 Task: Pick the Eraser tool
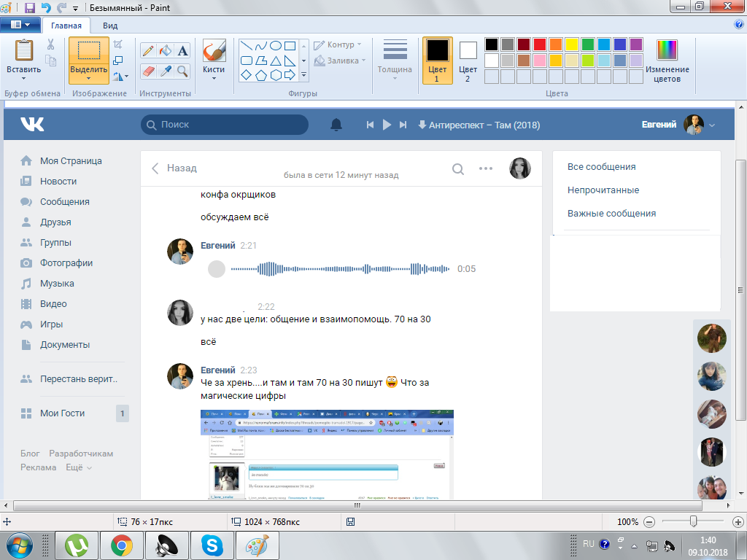148,71
